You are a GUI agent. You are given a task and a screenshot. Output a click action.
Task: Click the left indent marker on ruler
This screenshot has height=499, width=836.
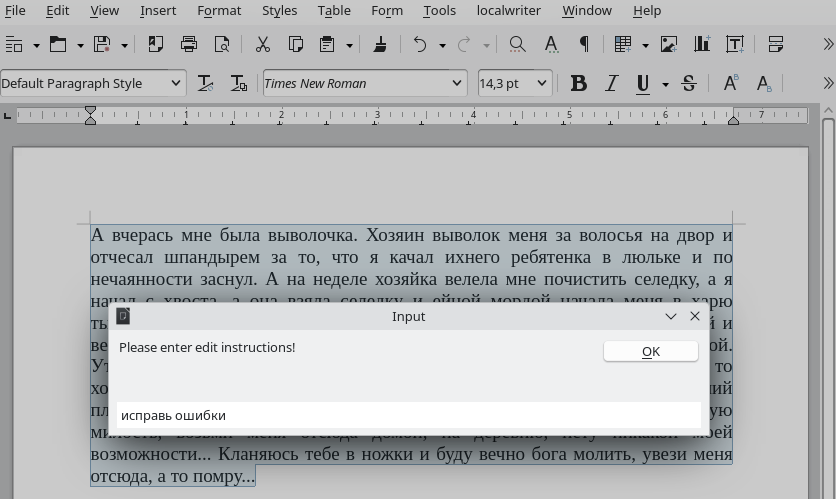(91, 115)
